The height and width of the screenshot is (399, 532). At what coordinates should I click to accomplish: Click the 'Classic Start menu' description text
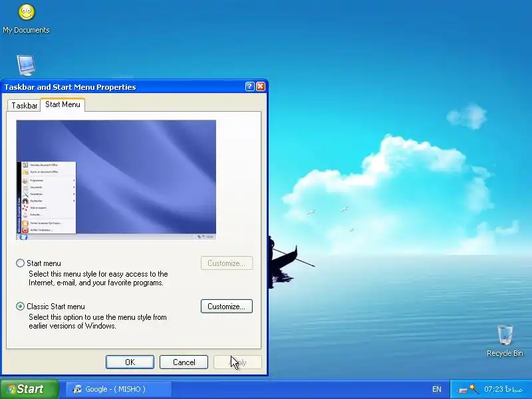(x=97, y=321)
